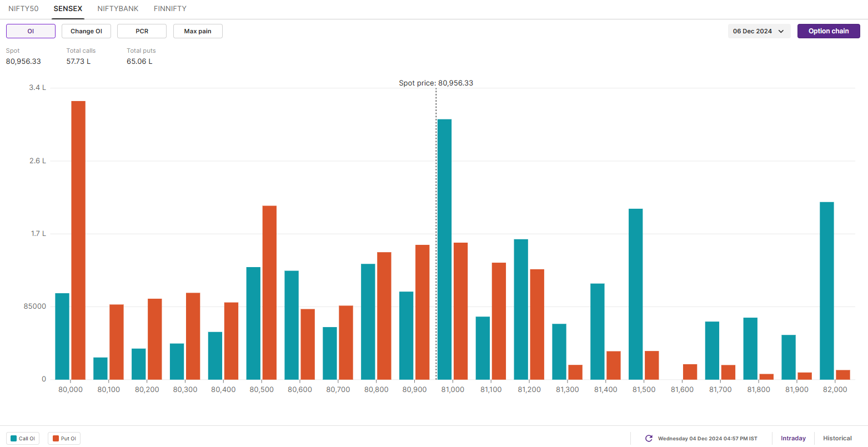Viewport: 868px width, 447px height.
Task: Click the 80,500 strike axis label
Action: click(262, 390)
